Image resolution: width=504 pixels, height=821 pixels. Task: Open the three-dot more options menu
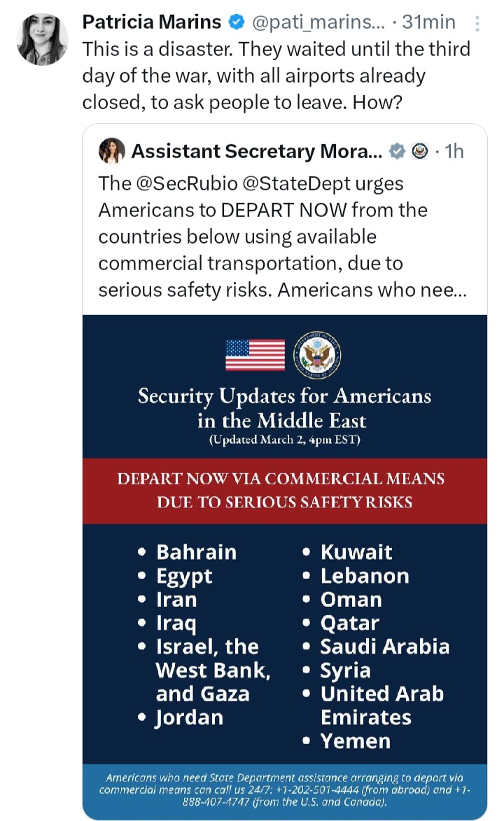coord(477,24)
